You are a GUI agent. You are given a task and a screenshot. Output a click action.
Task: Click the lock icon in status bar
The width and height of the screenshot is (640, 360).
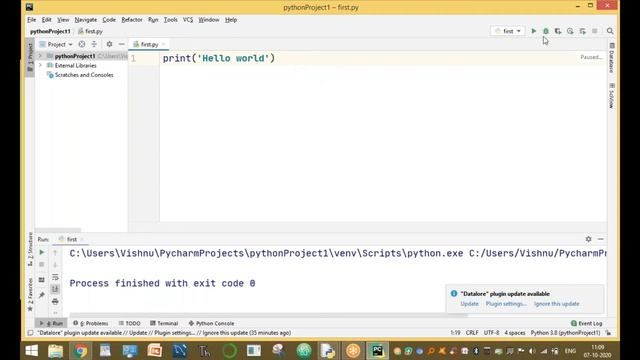click(x=608, y=333)
